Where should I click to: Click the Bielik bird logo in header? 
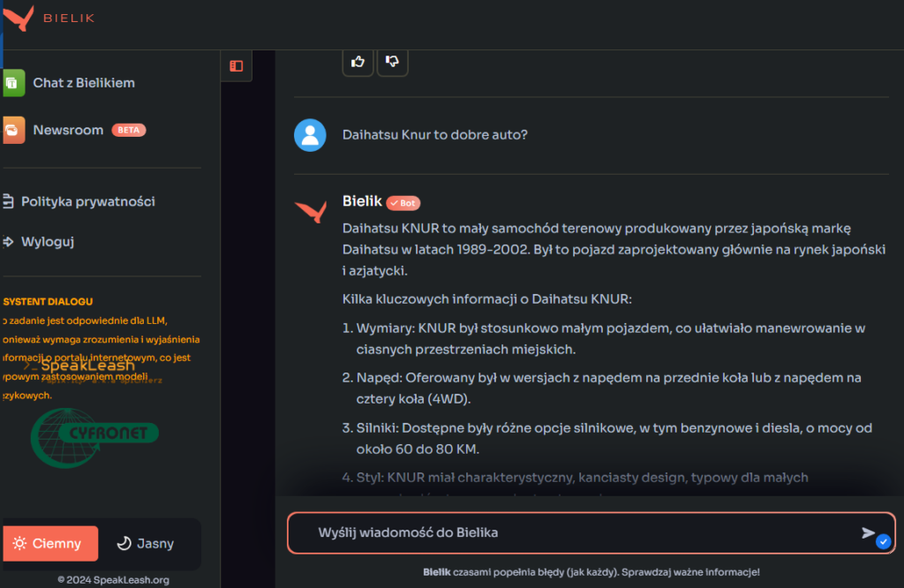pos(19,18)
